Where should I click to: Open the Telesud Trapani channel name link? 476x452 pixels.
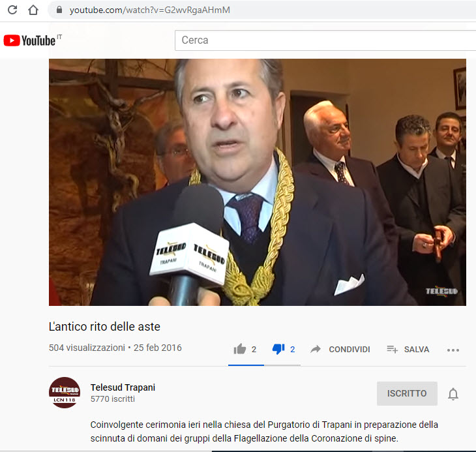tap(123, 387)
